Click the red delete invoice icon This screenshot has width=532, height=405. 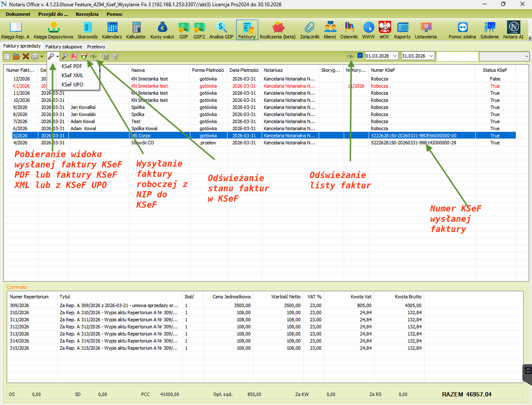(x=26, y=56)
